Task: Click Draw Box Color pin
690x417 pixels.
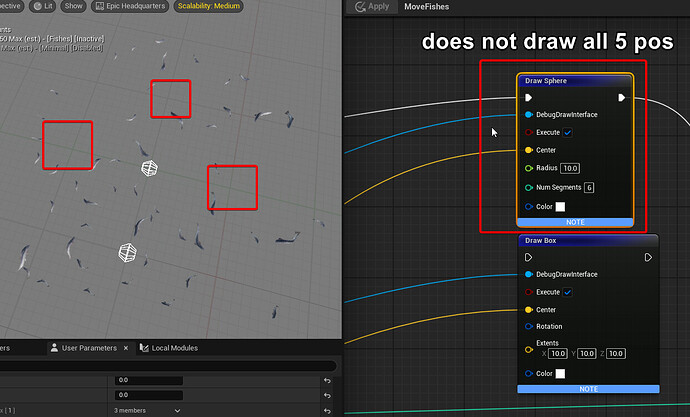Action: coord(529,373)
